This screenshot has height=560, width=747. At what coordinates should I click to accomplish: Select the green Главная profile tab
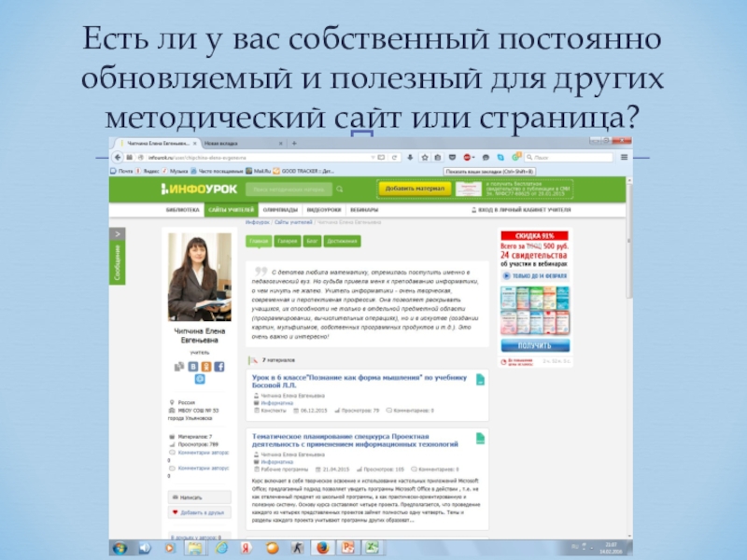(259, 242)
